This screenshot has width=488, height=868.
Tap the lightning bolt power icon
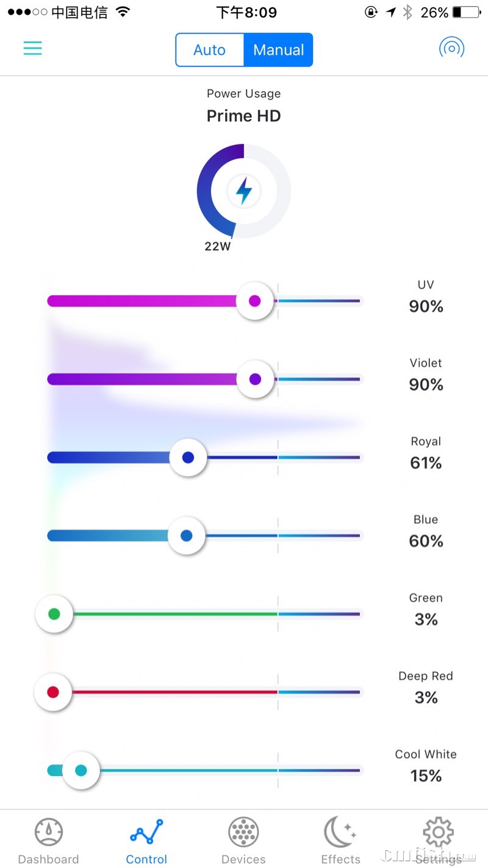(x=243, y=191)
